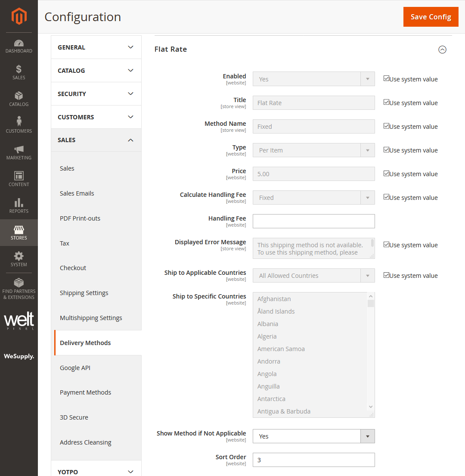The image size is (465, 476).
Task: Expand the SECURITY configuration section
Action: tap(96, 94)
